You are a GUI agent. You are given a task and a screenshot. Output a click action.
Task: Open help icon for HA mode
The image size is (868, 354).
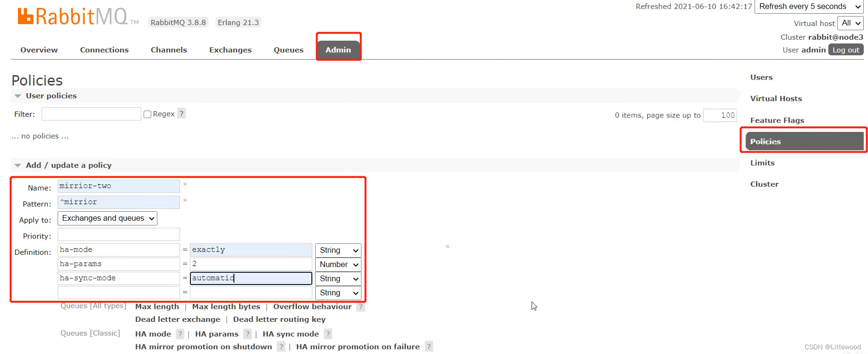180,334
